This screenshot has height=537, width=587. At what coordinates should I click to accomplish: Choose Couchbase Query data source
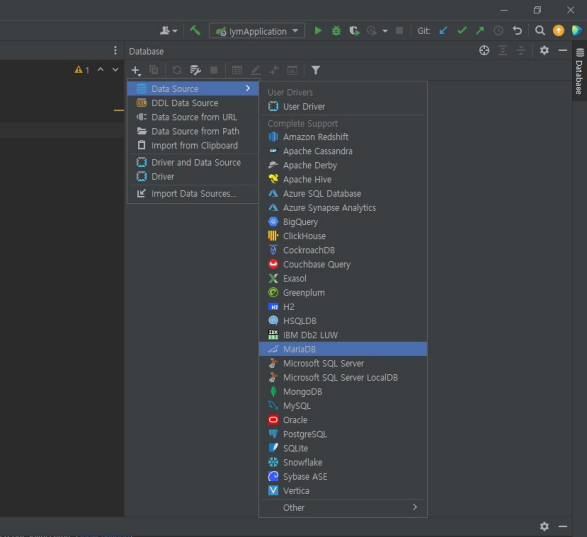point(343,264)
